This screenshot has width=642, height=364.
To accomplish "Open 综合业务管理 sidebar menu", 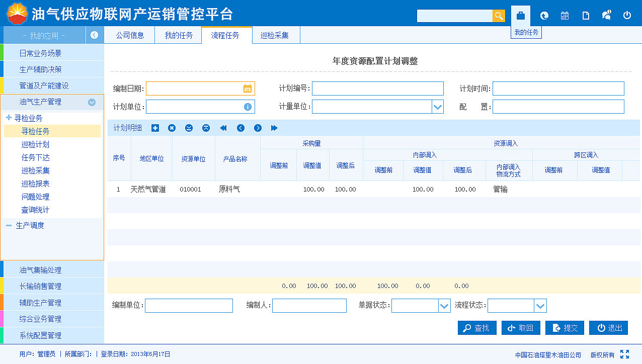I will [x=52, y=319].
